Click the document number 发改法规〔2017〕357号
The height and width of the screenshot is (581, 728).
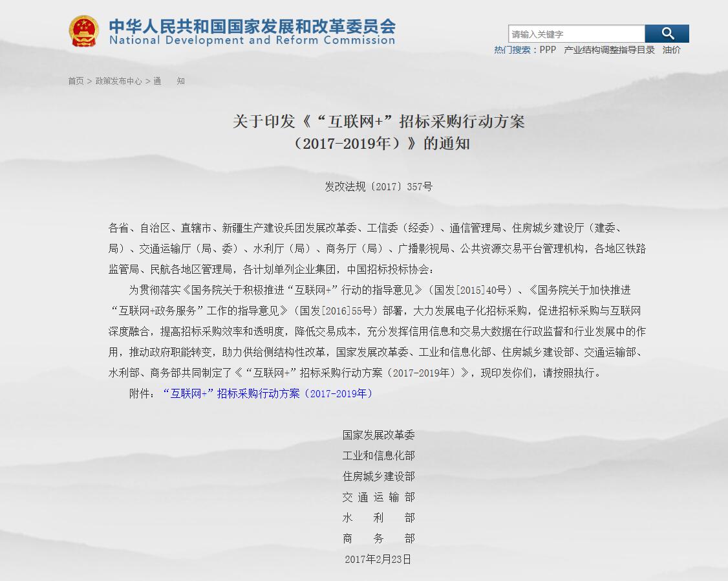[379, 186]
